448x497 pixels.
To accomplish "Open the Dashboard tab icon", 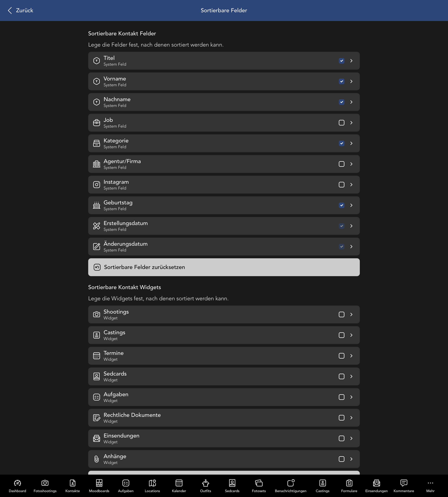I will [x=17, y=483].
